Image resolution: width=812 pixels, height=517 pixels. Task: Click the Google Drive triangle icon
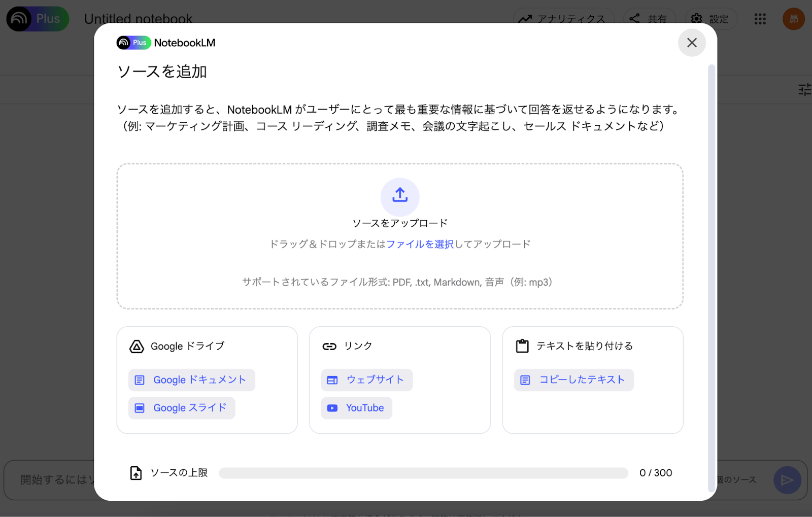(x=137, y=347)
